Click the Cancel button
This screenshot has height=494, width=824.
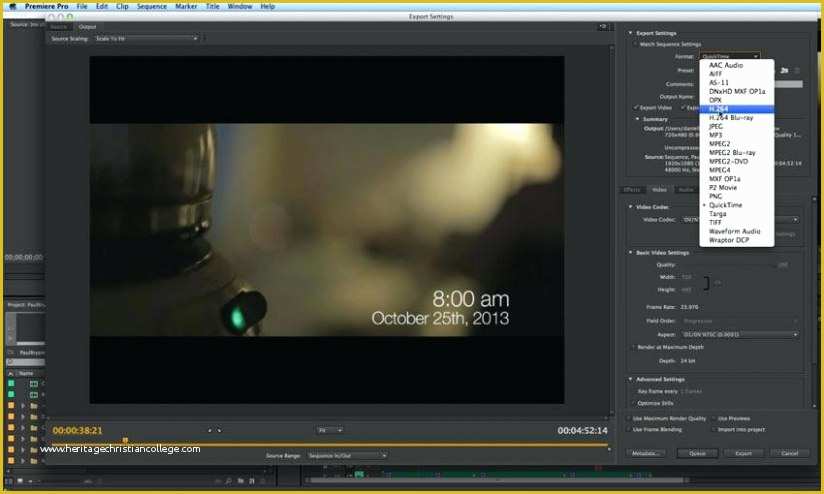point(789,453)
